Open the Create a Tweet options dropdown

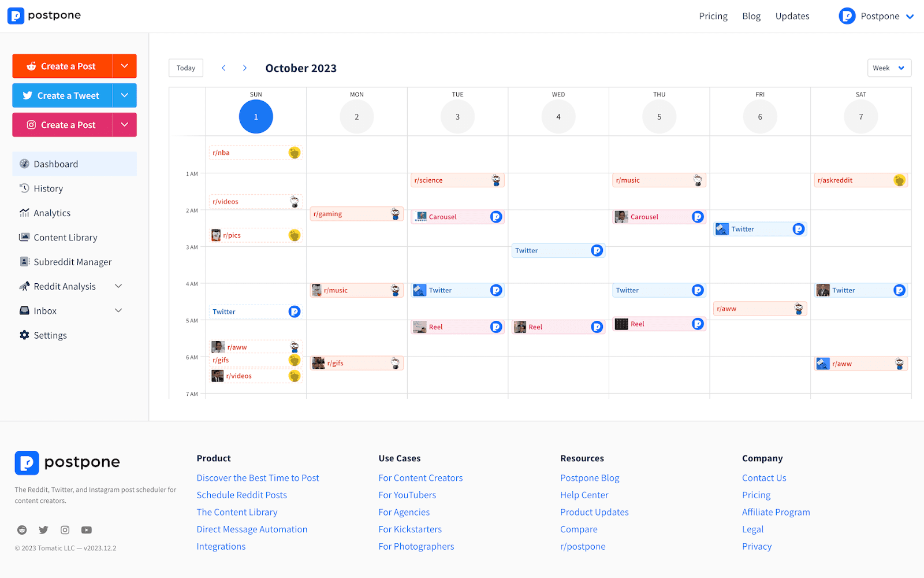click(124, 95)
